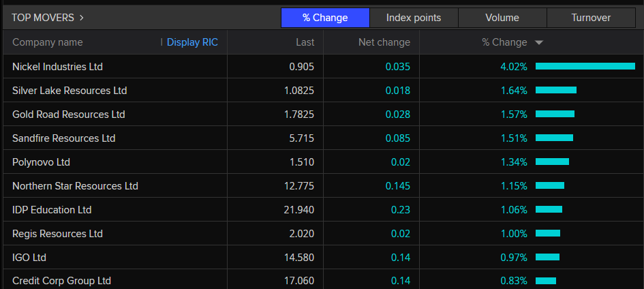Image resolution: width=644 pixels, height=289 pixels.
Task: Switch to the Index points tab
Action: tap(414, 18)
